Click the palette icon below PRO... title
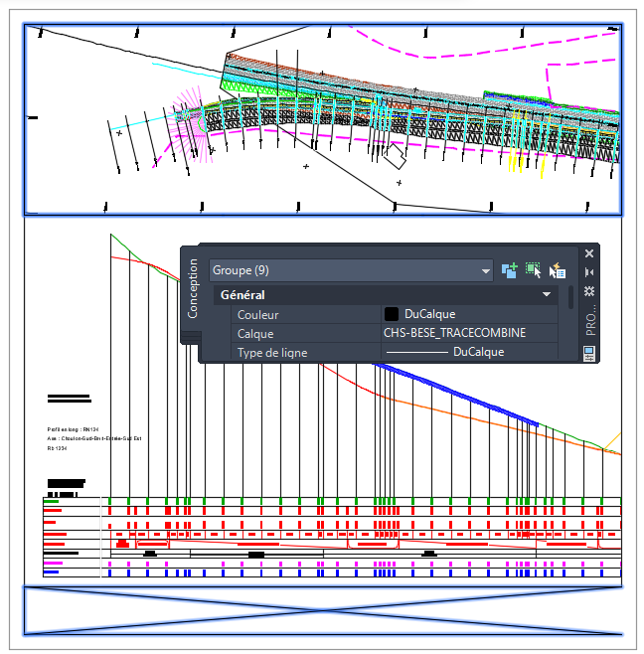The height and width of the screenshot is (654, 644). click(x=589, y=354)
